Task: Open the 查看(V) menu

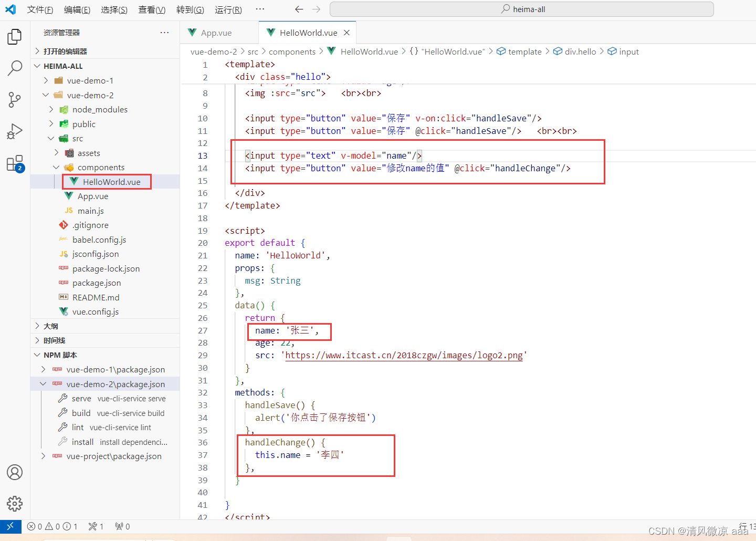Action: 152,9
